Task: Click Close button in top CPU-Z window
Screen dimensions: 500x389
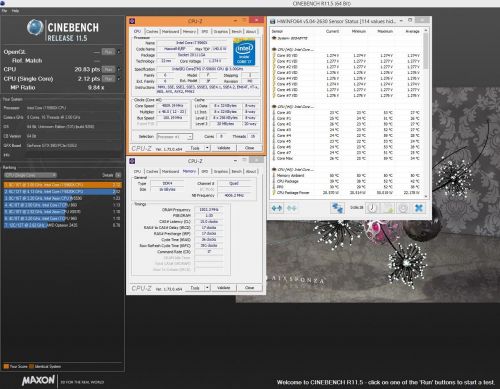Action: (250, 148)
